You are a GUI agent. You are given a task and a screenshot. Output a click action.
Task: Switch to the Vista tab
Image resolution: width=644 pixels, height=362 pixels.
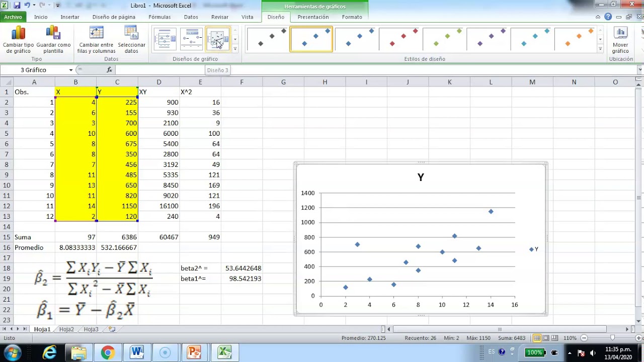tap(248, 17)
